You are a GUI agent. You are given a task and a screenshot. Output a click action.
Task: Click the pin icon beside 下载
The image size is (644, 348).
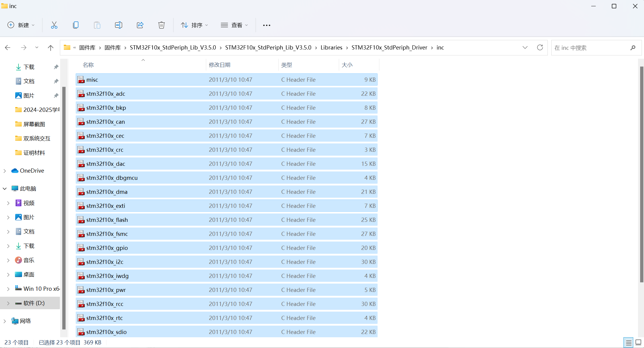(x=56, y=67)
